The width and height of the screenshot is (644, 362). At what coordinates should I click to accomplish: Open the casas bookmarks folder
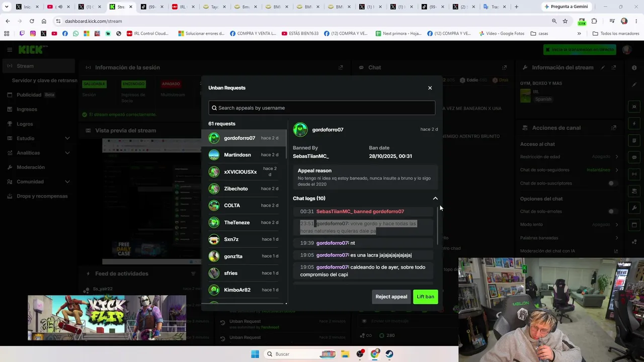click(x=539, y=34)
